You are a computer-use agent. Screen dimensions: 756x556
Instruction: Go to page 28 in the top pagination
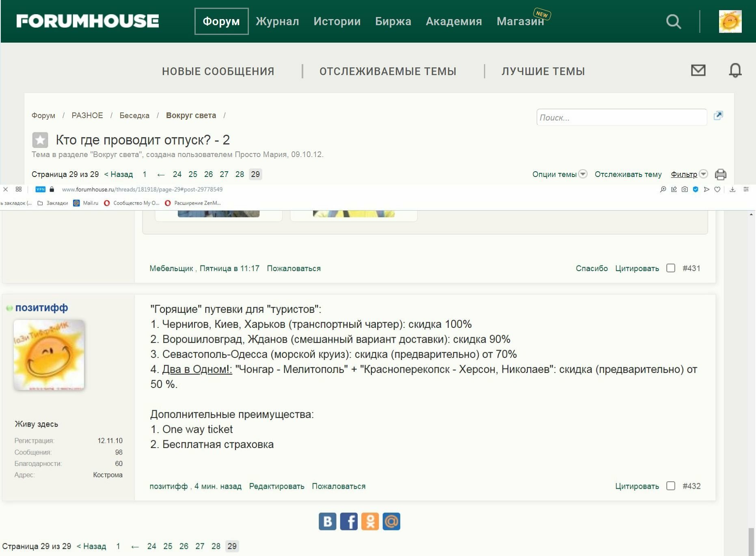pos(240,174)
